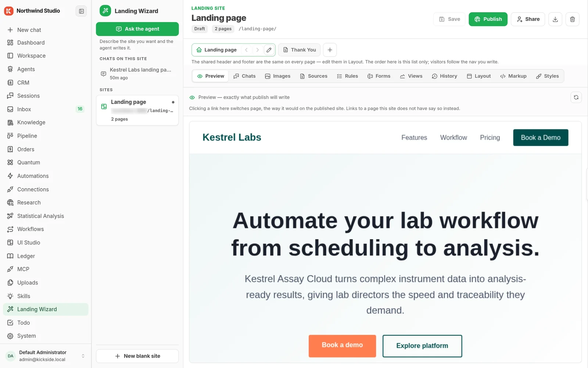
Task: Start a New chat
Action: point(46,30)
